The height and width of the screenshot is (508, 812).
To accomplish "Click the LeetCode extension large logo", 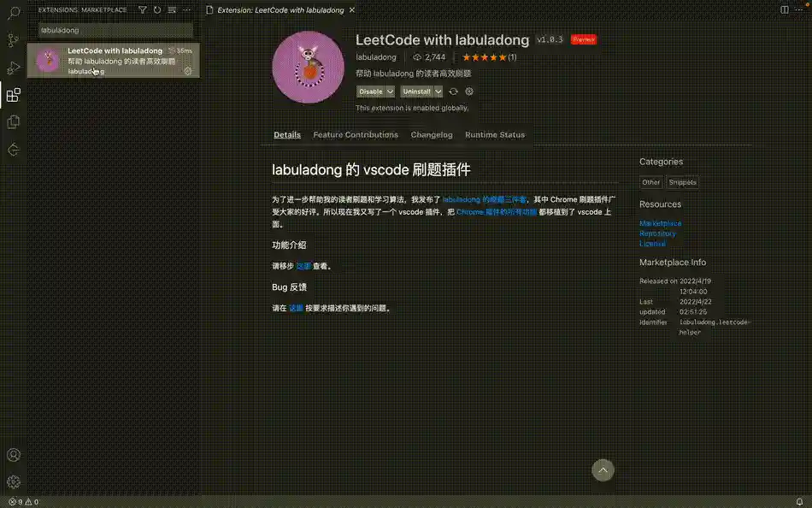I will point(308,67).
